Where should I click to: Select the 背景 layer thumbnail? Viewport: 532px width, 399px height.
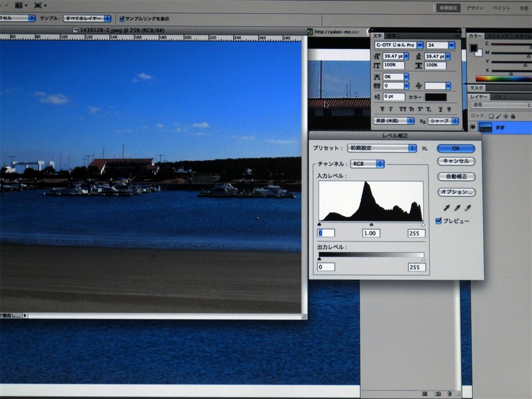coord(485,128)
